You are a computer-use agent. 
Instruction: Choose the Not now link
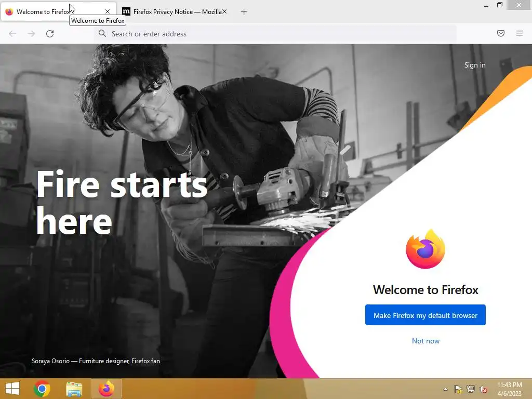pyautogui.click(x=425, y=341)
